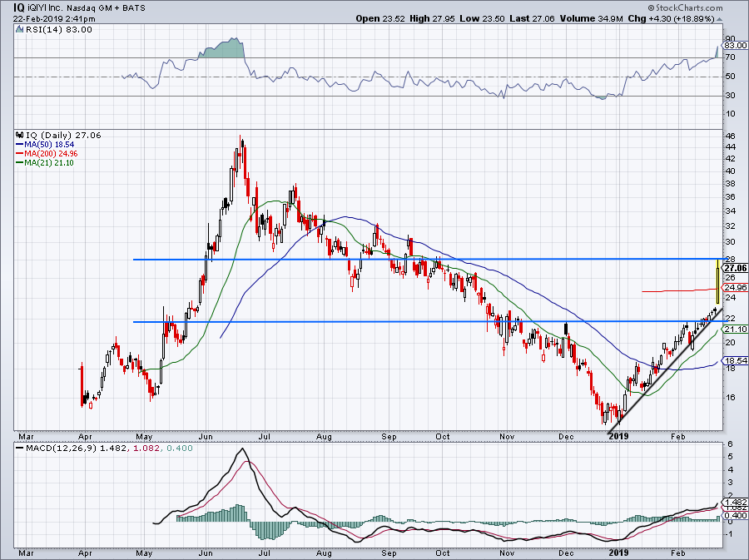
Task: Click the RSI panel chart icon
Action: 20,30
